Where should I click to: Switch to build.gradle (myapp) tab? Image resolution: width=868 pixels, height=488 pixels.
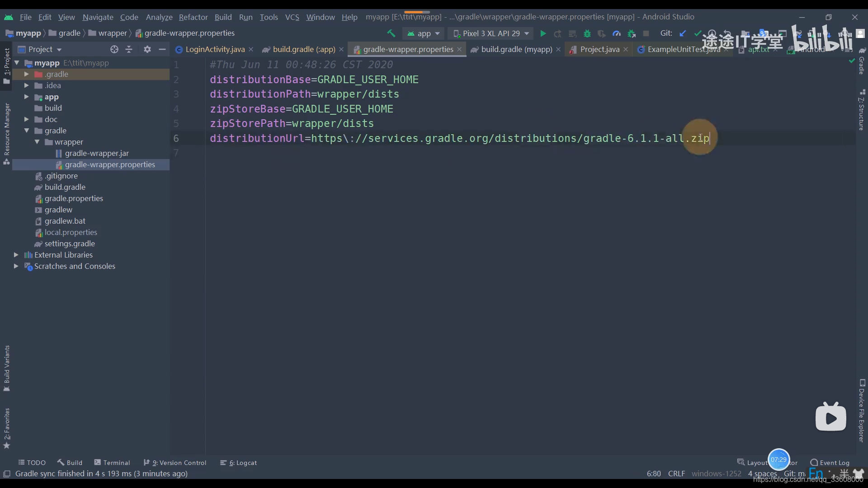[516, 49]
